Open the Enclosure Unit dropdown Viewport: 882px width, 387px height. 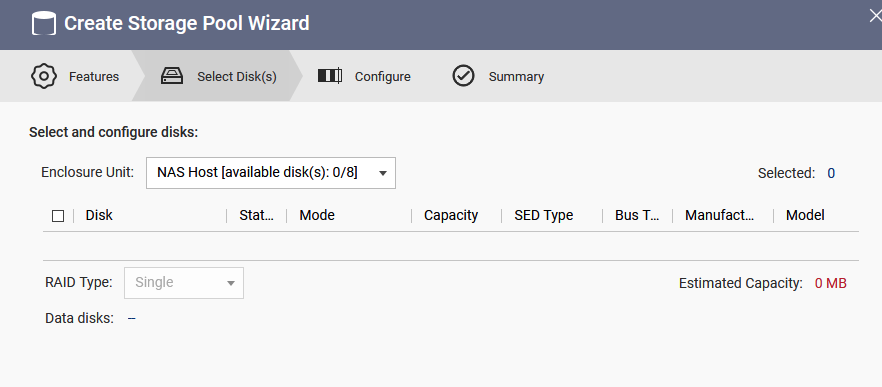point(271,173)
